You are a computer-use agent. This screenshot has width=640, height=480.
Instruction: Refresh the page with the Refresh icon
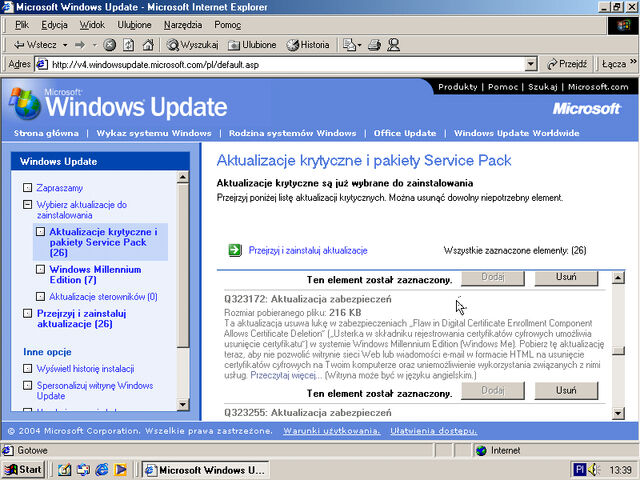tap(129, 45)
